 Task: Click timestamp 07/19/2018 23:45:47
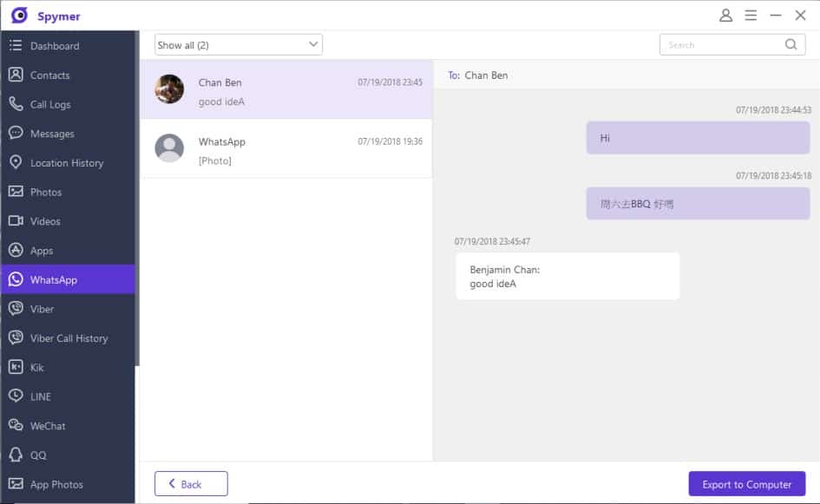(492, 241)
